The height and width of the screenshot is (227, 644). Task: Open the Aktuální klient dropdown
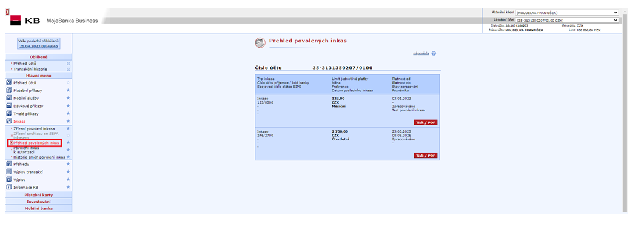point(567,13)
